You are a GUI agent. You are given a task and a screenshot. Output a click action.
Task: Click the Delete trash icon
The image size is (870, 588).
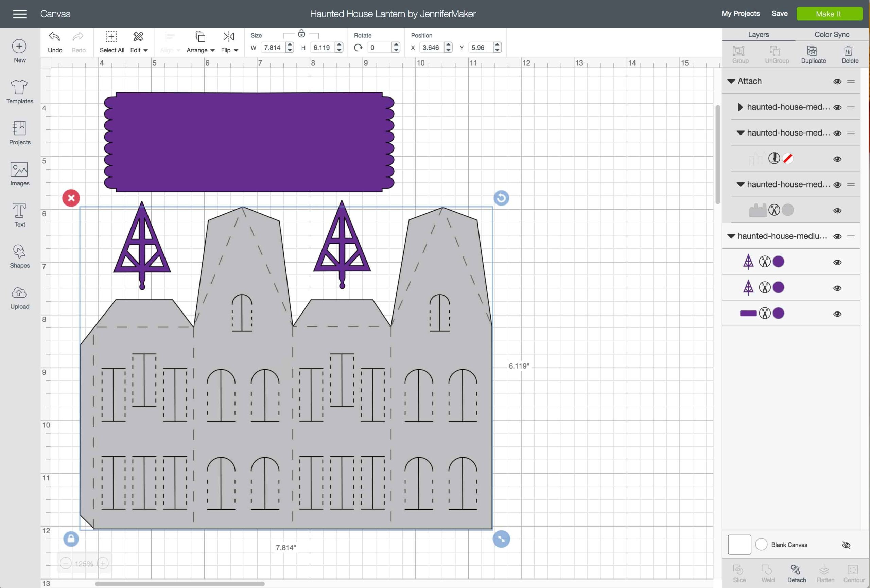click(849, 51)
